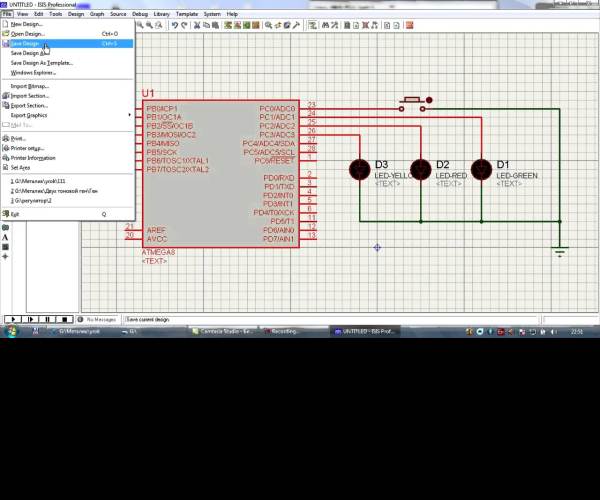
Task: Choose Import Bitmap menu entry
Action: pos(67,86)
